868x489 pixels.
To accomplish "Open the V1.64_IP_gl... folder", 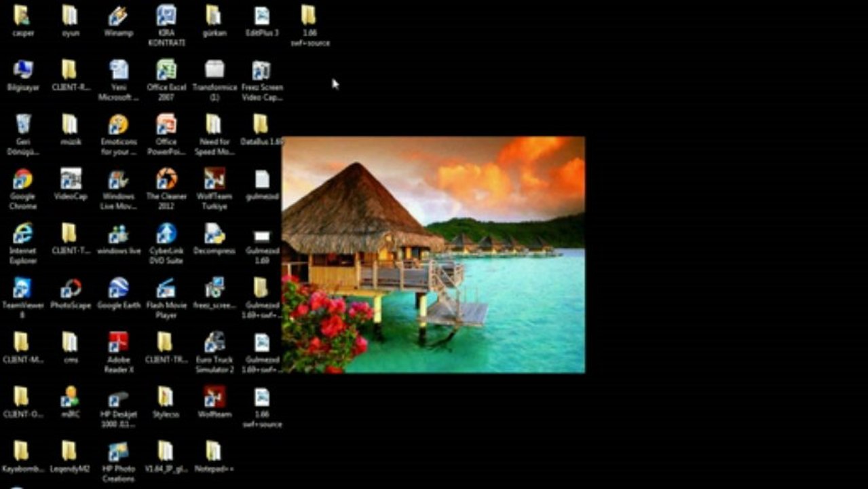I will [166, 451].
